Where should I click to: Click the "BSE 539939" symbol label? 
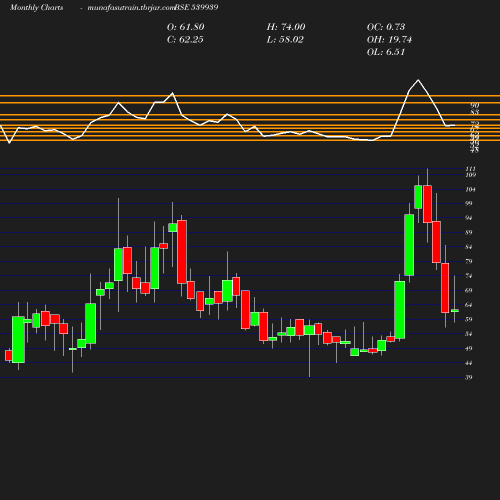click(196, 8)
